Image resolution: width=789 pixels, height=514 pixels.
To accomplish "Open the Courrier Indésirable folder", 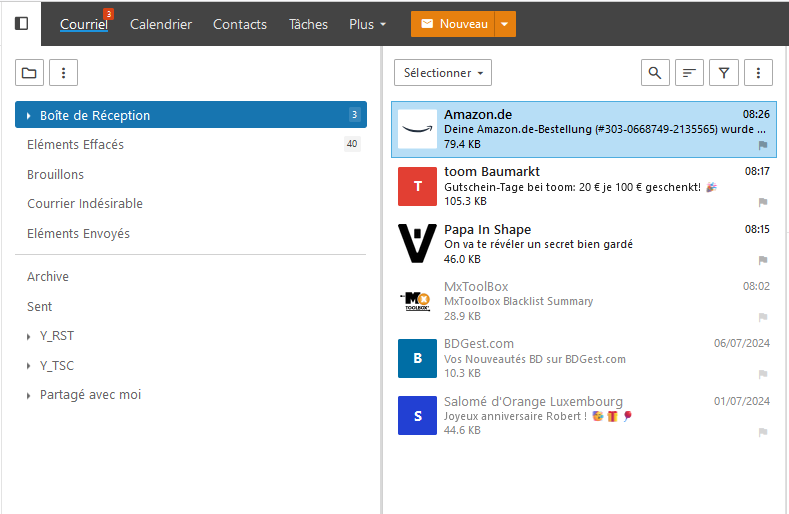I will 85,204.
